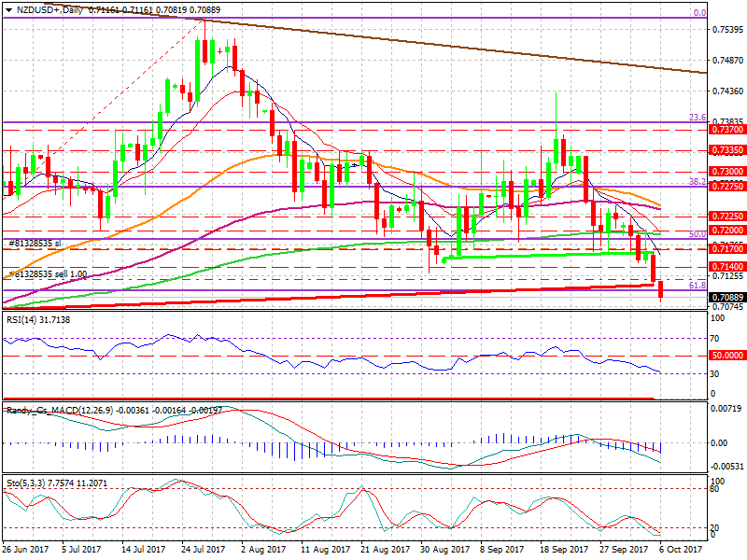Select the 38.2 Fibonacci level label
The image size is (747, 560).
tap(696, 183)
